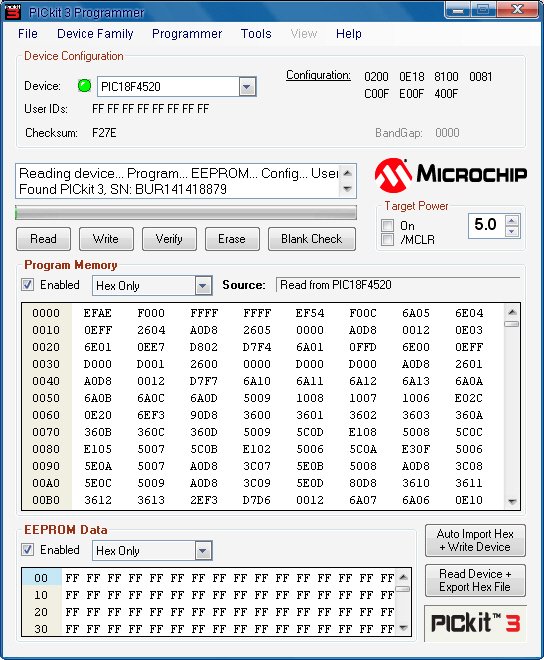
Task: Click EEPROM row address 00
Action: click(x=41, y=578)
